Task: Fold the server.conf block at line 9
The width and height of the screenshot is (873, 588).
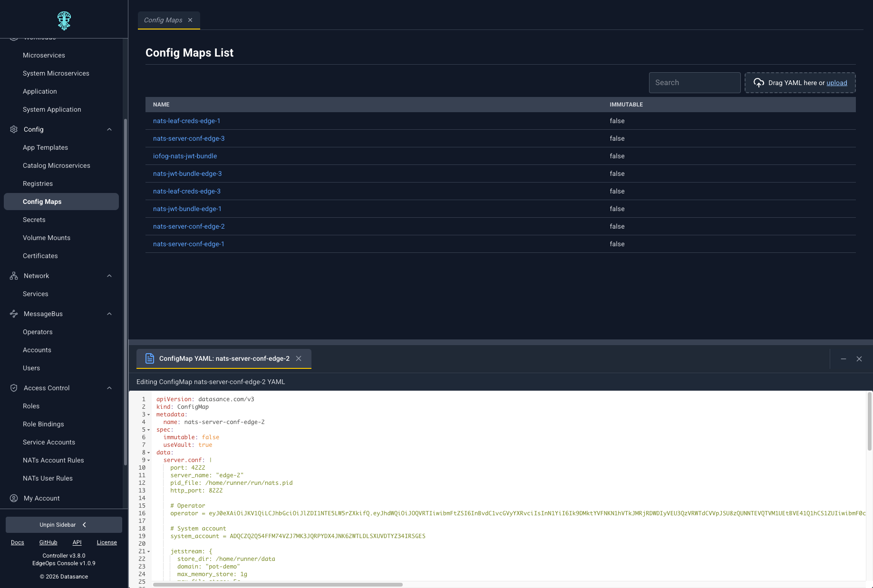Action: [x=149, y=460]
